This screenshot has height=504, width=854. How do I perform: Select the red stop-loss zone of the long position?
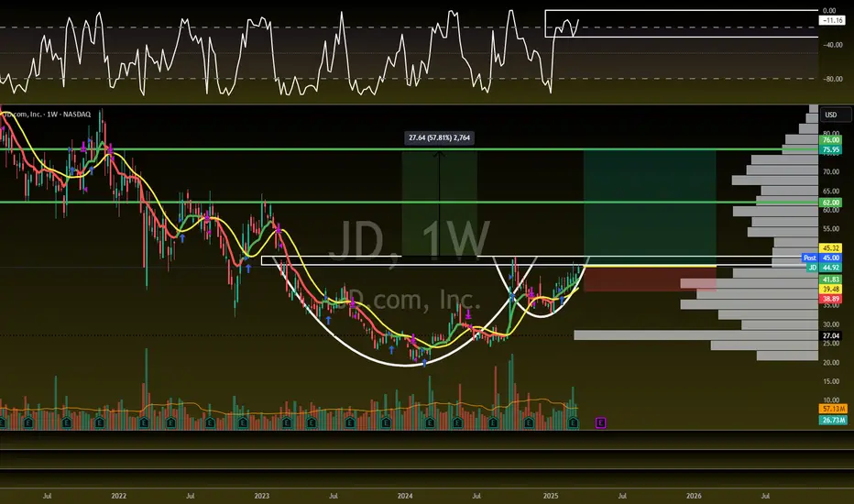[x=650, y=279]
